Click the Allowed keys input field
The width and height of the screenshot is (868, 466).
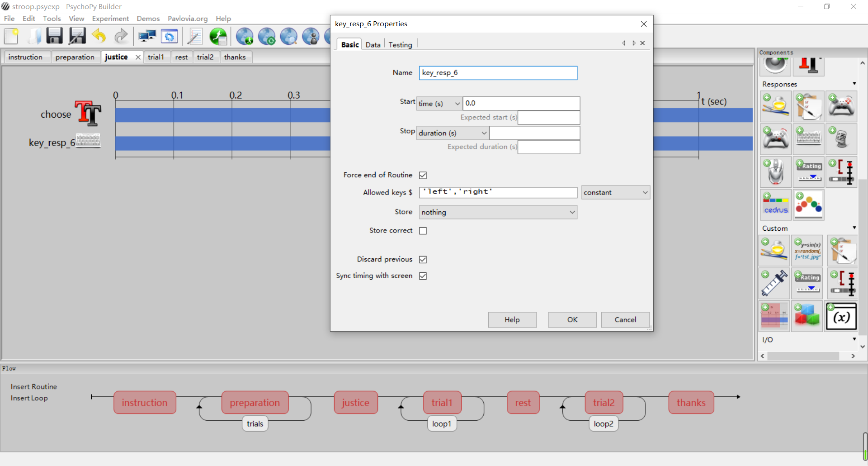498,192
